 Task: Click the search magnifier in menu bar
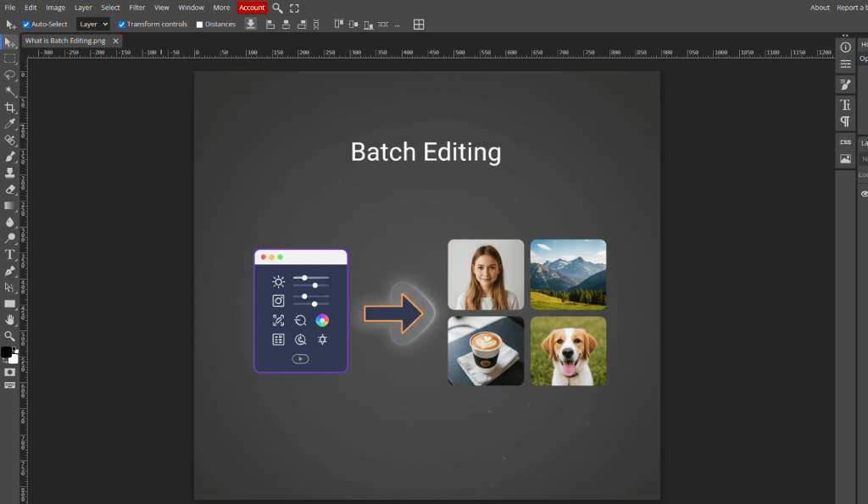[x=277, y=8]
